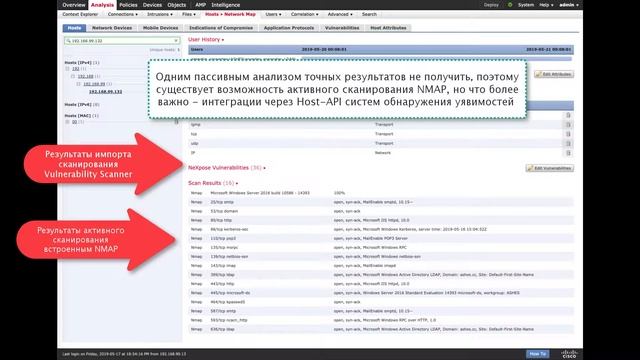Click the 139/tcp netbios-ssn scan result
640x360 pixels.
pos(229,256)
